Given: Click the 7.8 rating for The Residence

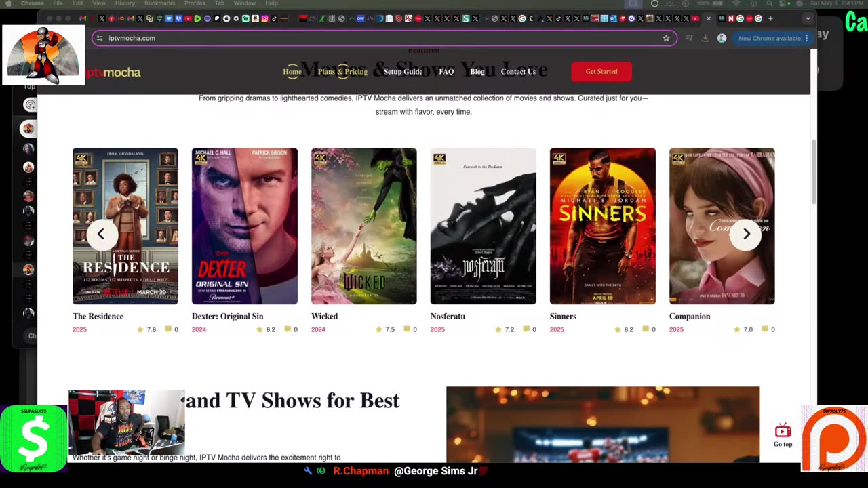Looking at the screenshot, I should [151, 329].
